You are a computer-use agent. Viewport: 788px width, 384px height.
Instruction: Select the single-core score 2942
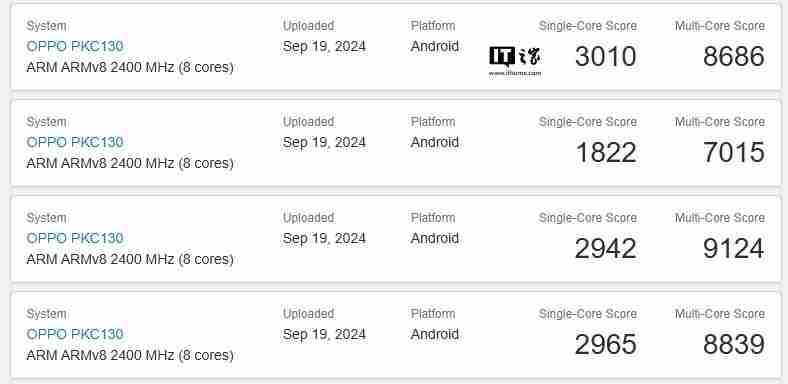click(x=606, y=248)
